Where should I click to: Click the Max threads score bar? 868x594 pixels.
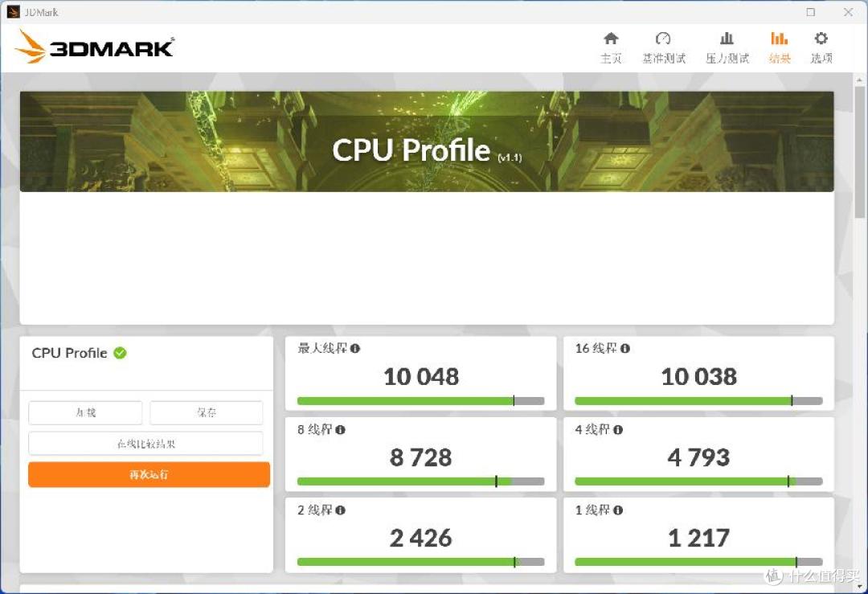point(420,401)
